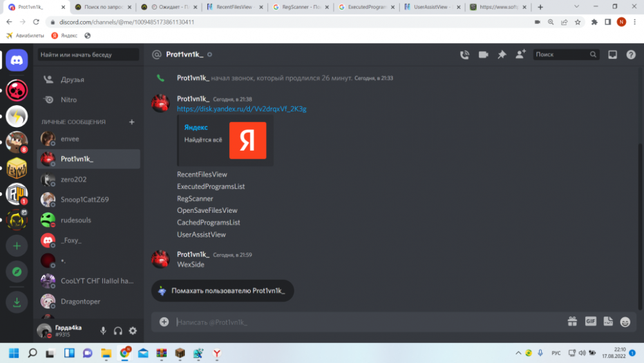
Task: Open Discord help
Action: tap(631, 55)
